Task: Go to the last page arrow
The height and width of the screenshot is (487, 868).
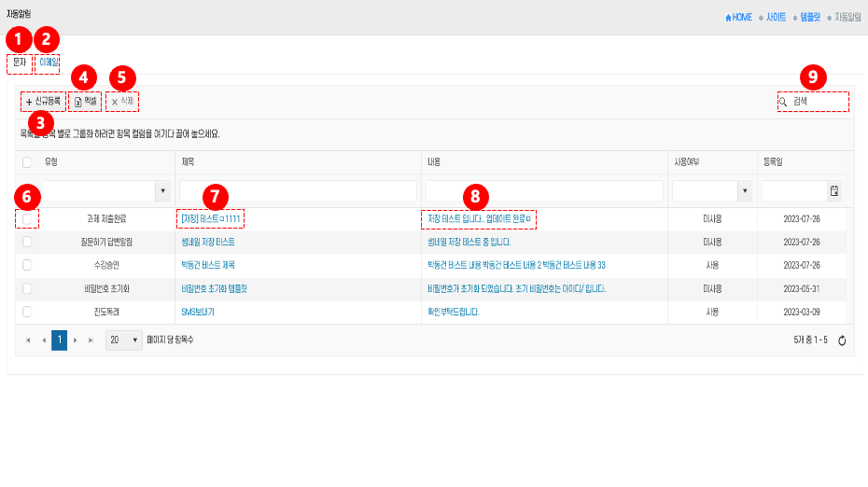Action: click(91, 341)
